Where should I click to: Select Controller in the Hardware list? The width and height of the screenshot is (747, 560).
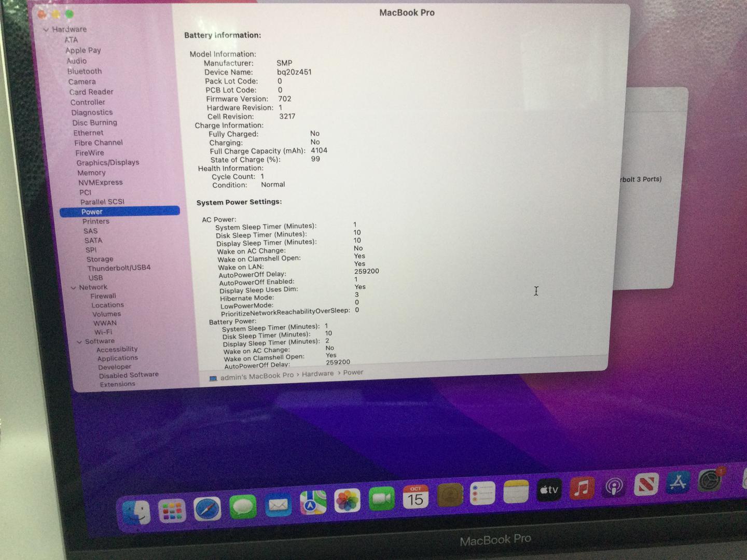88,102
